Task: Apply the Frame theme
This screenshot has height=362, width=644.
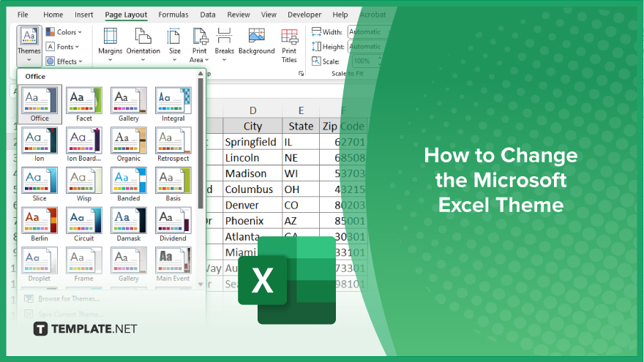Action: (x=83, y=264)
